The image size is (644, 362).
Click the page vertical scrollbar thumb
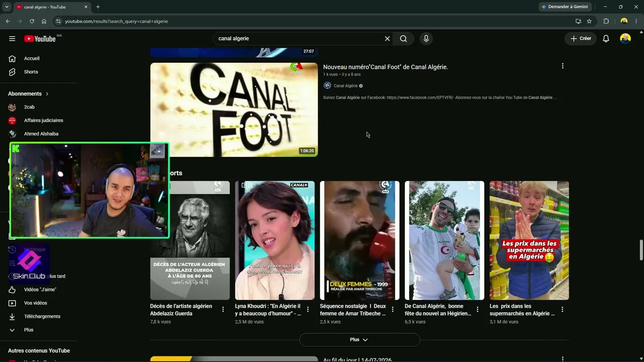coord(641,251)
